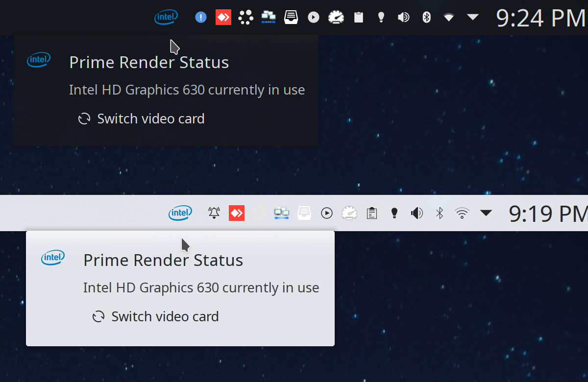The height and width of the screenshot is (382, 588).
Task: Open notifications bell icon in light panel
Action: click(214, 213)
